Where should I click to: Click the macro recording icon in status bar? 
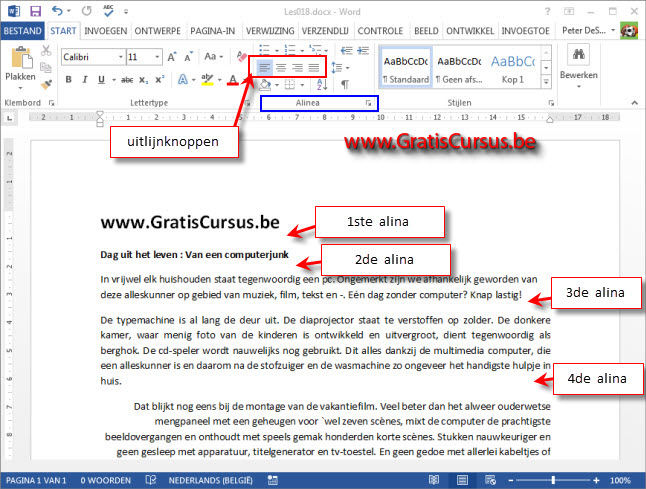[273, 480]
